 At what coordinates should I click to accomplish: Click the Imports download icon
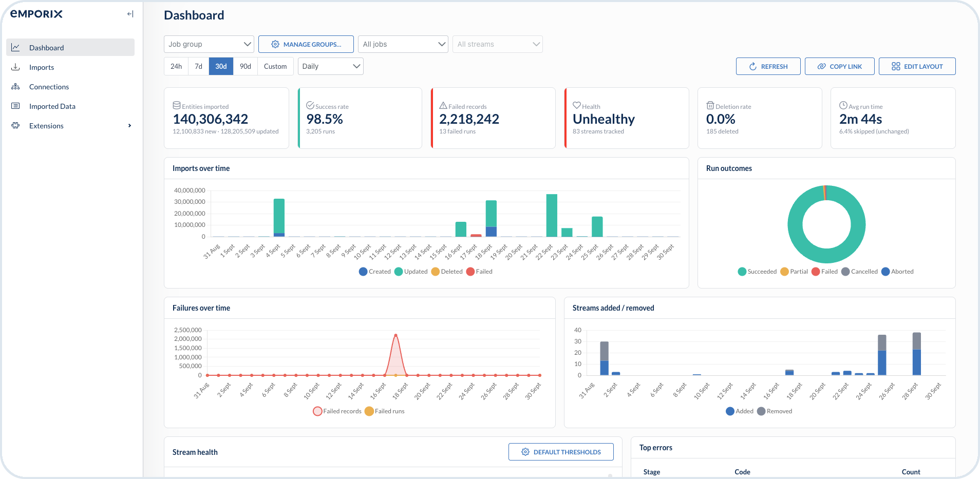click(15, 67)
